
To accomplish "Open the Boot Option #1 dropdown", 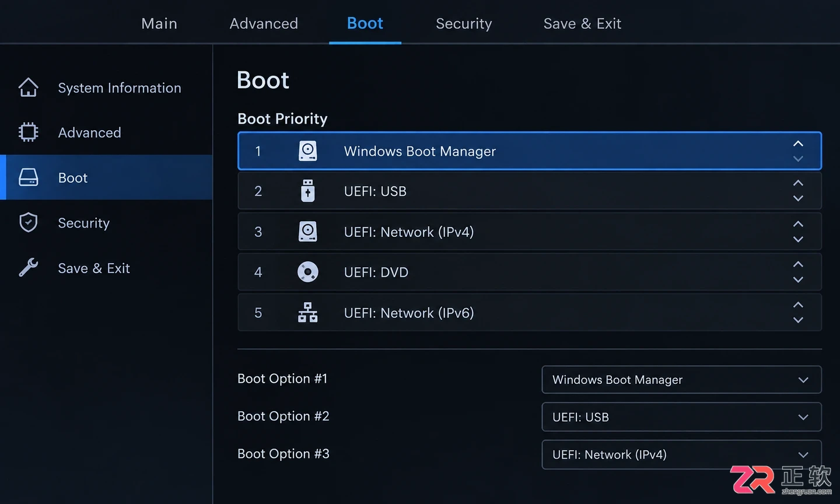I will pos(681,380).
